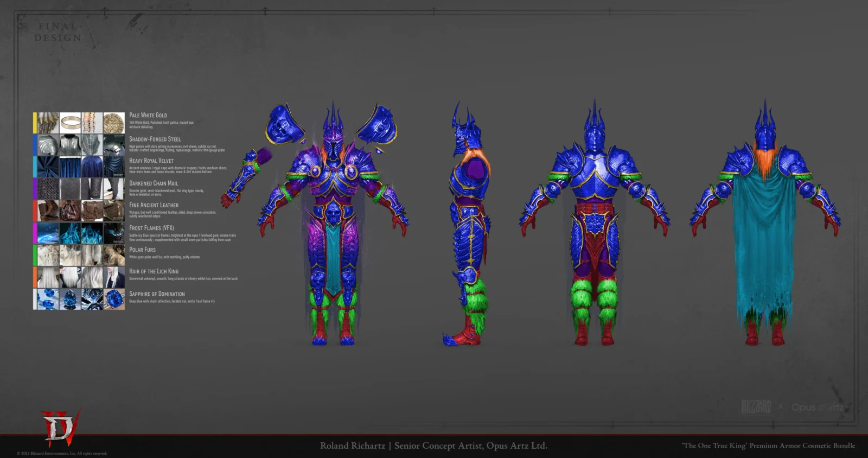Viewport: 868px width, 458px height.
Task: Select the back view render with teal cape
Action: 765,222
